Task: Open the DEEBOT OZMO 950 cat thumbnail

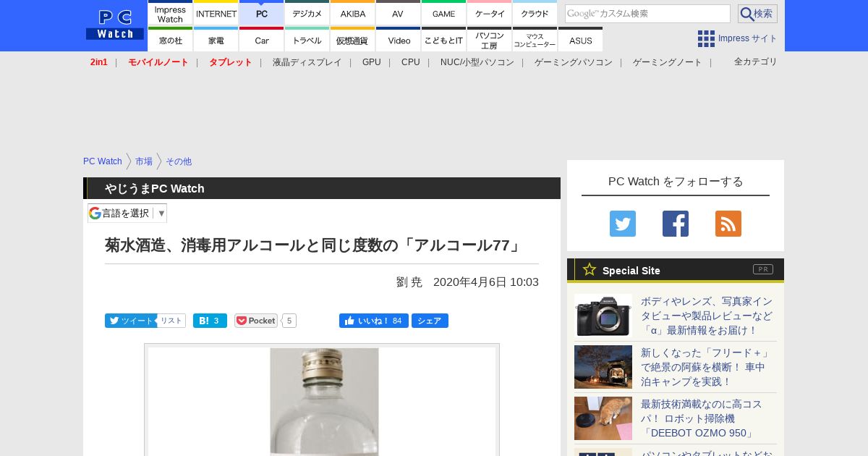Action: tap(603, 418)
